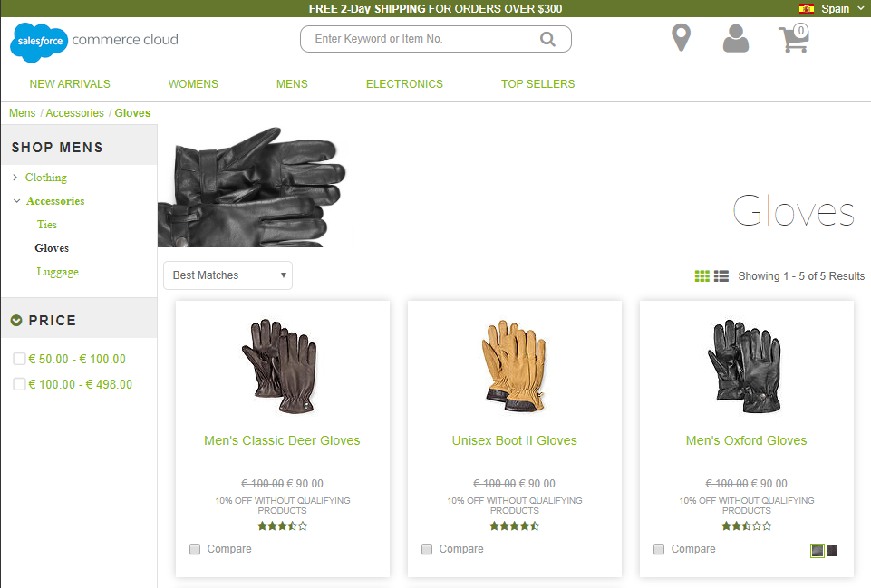Click the search magnifier icon

click(x=547, y=39)
